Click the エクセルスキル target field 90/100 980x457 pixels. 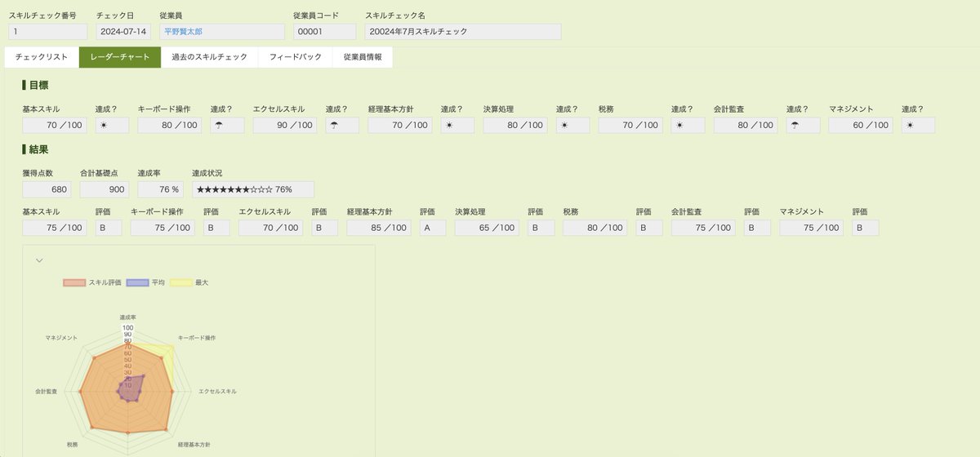(285, 126)
